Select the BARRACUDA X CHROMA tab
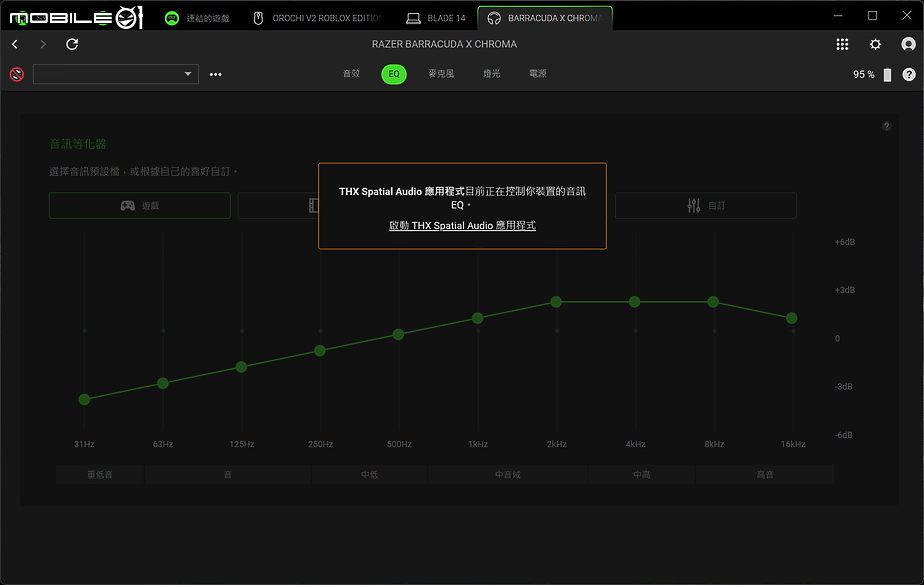924x585 pixels. [545, 18]
